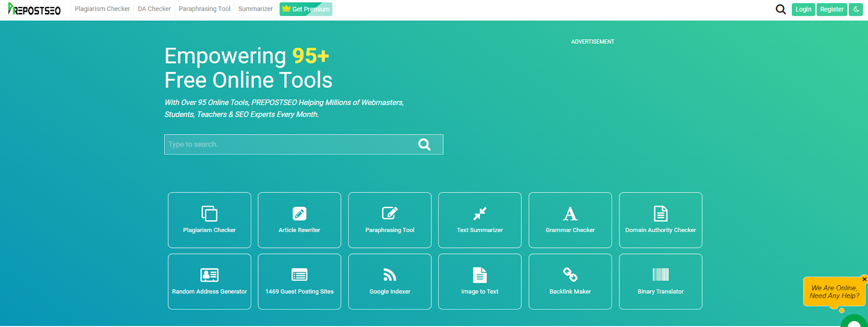Click the 'Image to Text' card label
This screenshot has height=327, width=868.
pos(480,292)
